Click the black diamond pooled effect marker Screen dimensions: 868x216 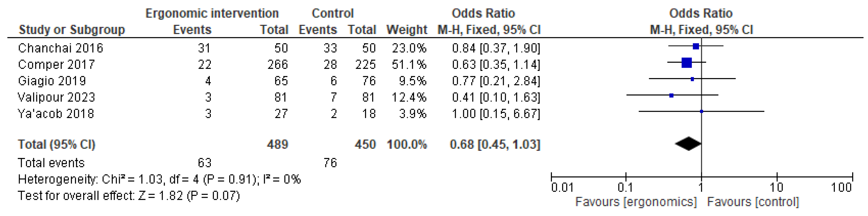click(688, 144)
